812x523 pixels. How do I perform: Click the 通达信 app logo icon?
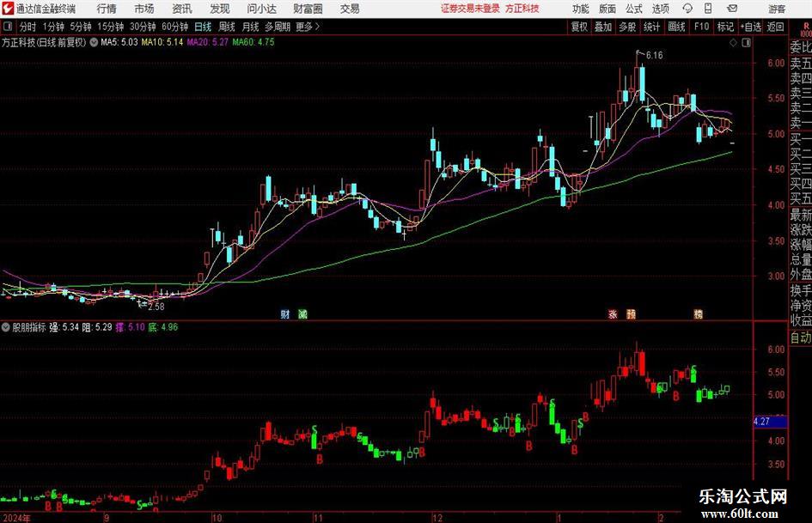pos(8,9)
